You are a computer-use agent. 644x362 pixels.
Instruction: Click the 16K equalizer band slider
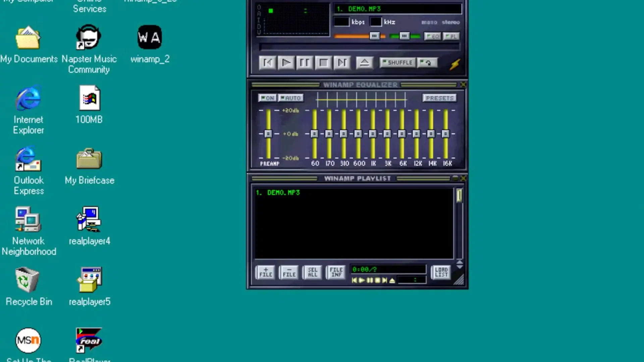(x=445, y=134)
